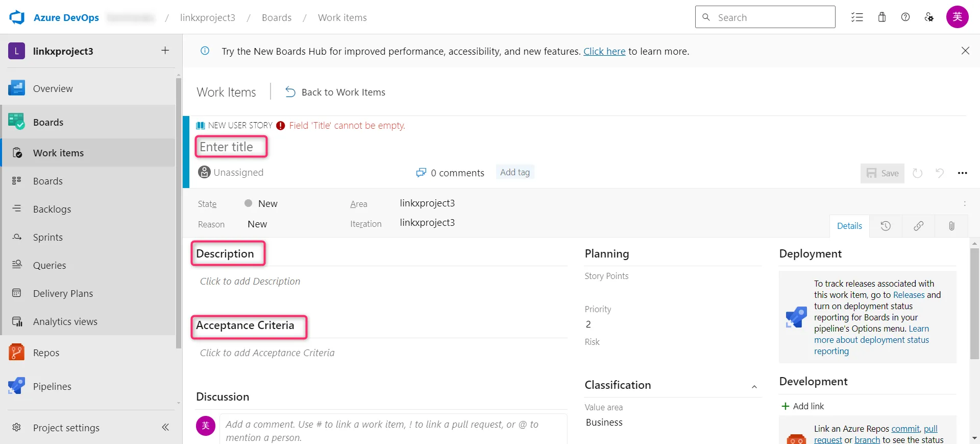Open Queries in the sidebar
This screenshot has width=980, height=444.
tap(89, 265)
